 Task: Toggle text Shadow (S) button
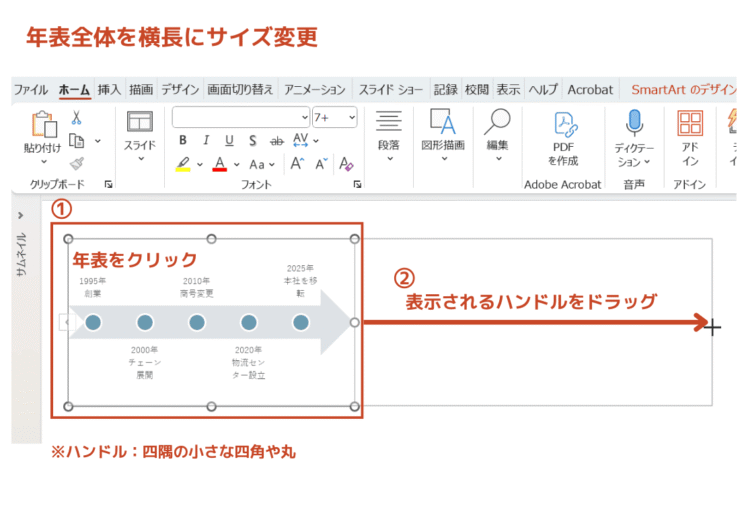(253, 140)
